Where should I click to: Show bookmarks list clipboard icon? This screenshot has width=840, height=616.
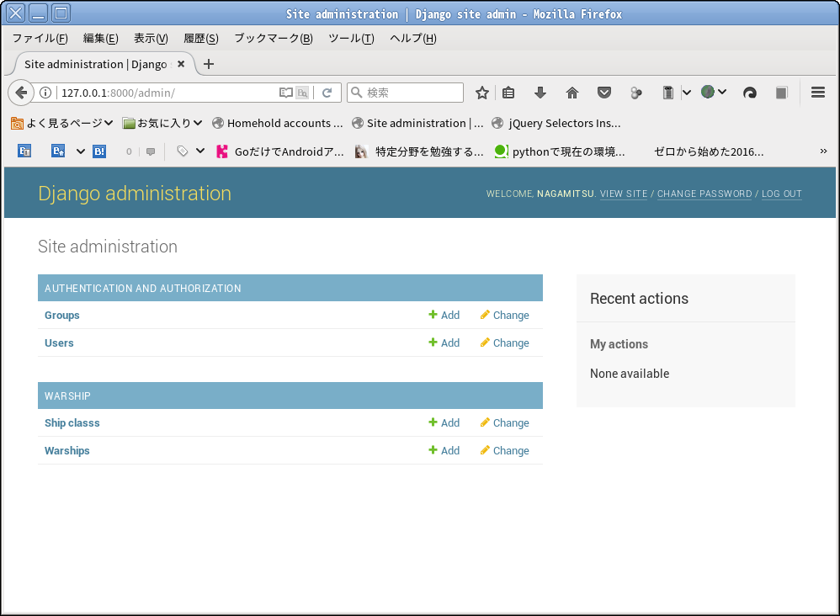pos(508,93)
